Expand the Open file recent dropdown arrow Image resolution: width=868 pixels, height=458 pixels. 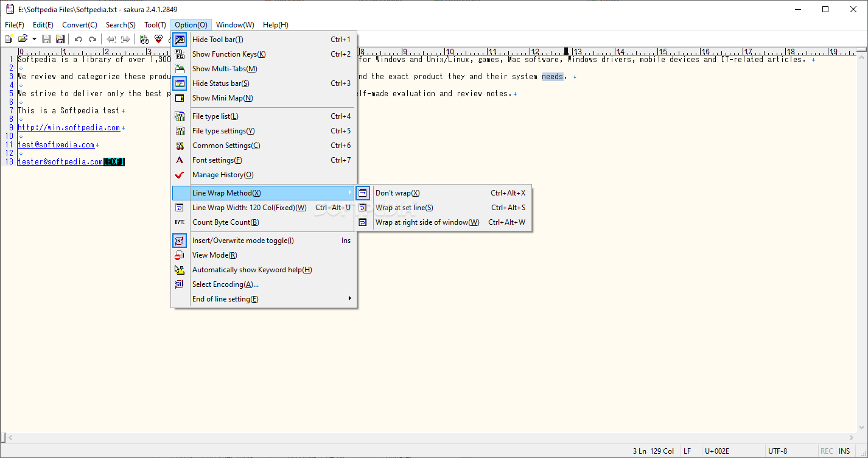[x=34, y=39]
